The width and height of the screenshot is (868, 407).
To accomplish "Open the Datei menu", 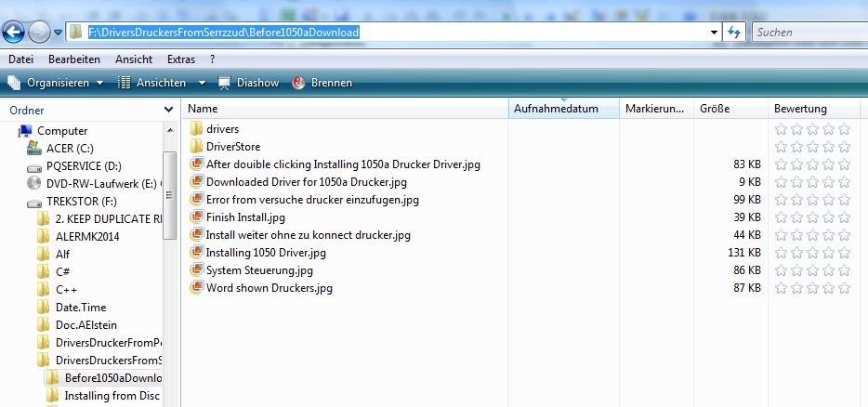I will point(21,59).
